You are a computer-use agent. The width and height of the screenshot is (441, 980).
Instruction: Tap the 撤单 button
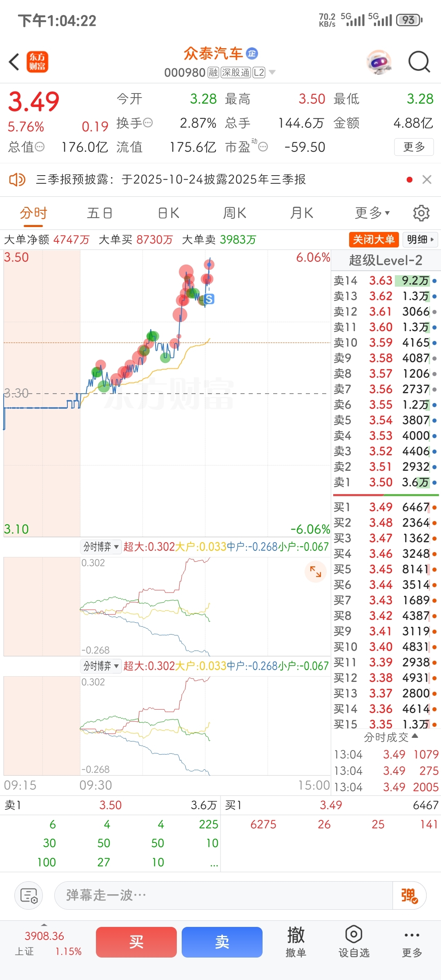[296, 942]
